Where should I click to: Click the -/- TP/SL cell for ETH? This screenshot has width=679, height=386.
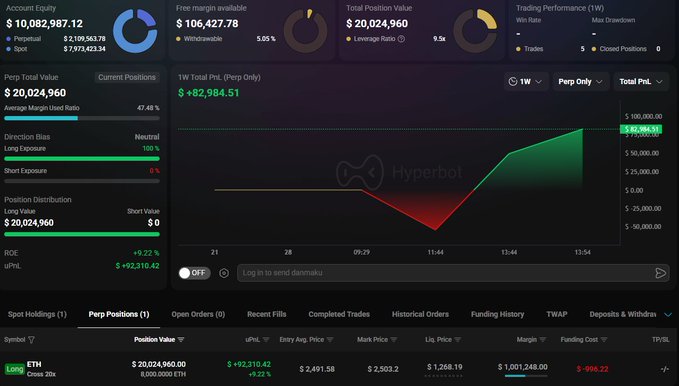[665, 369]
